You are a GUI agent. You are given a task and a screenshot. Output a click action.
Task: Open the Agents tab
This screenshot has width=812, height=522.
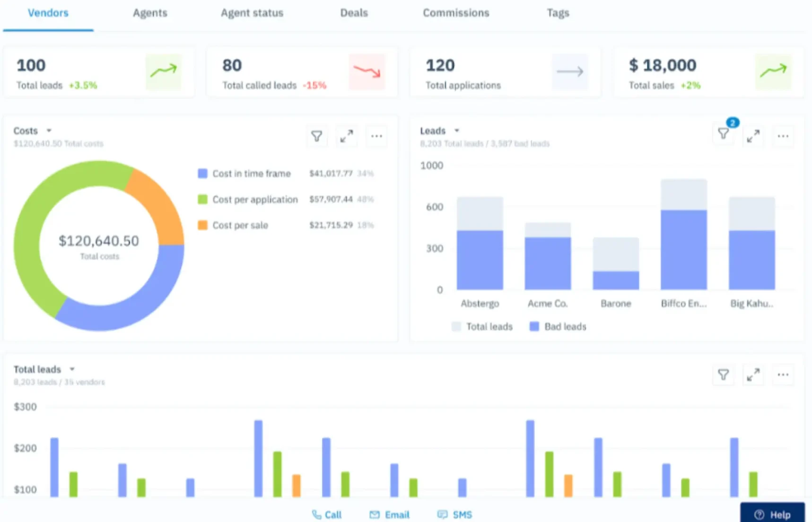[150, 13]
